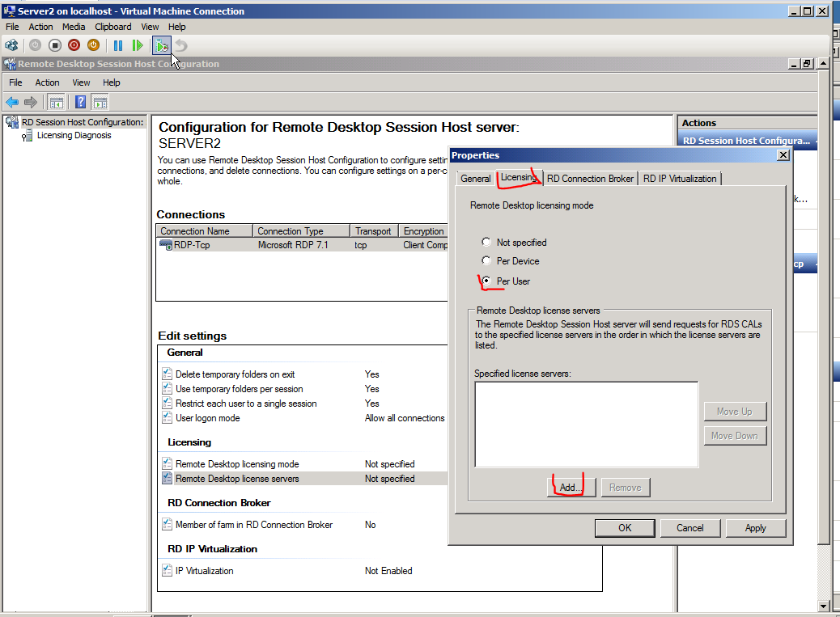Click the icon beside User logon mode

[168, 417]
